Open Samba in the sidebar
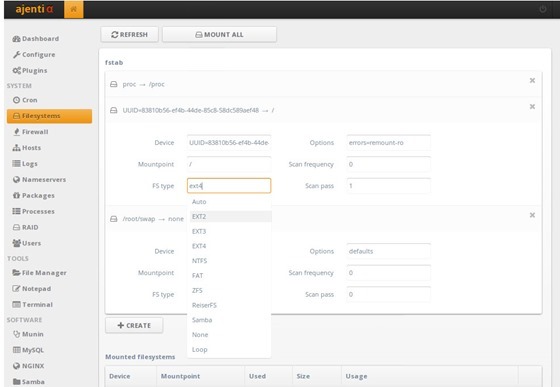This screenshot has height=387, width=560. (29, 382)
